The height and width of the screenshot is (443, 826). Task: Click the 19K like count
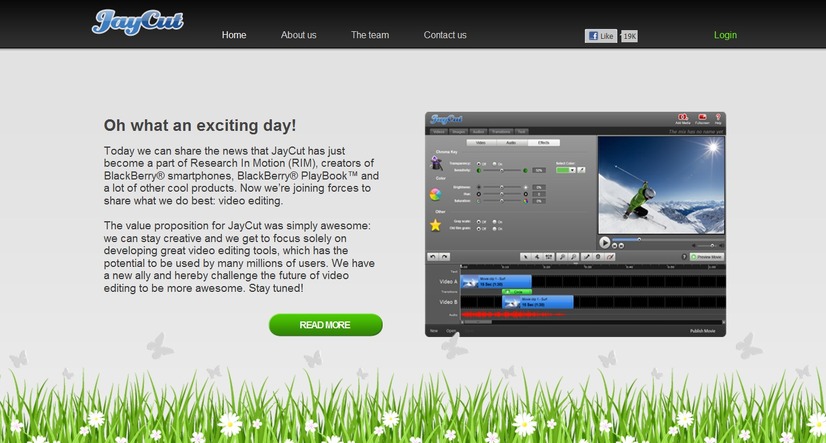tap(629, 36)
